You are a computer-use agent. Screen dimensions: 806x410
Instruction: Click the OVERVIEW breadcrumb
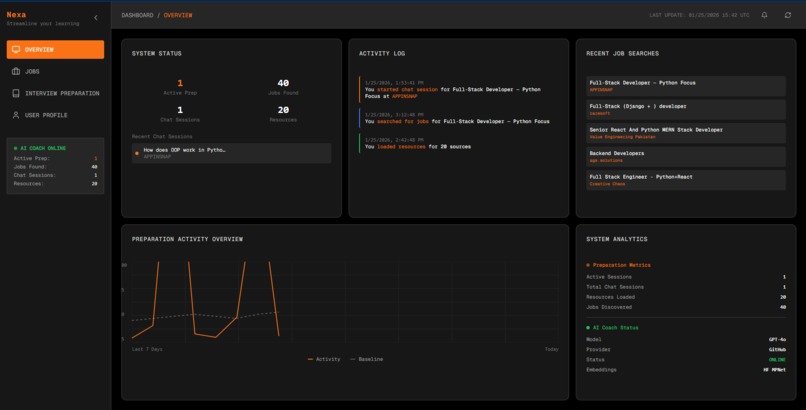178,15
